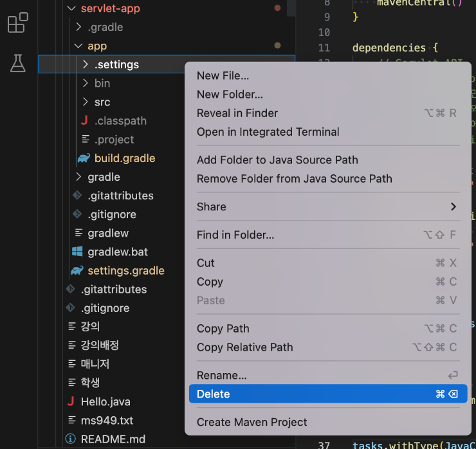This screenshot has height=449, width=476.
Task: Click the info icon beside README.md
Action: [70, 439]
